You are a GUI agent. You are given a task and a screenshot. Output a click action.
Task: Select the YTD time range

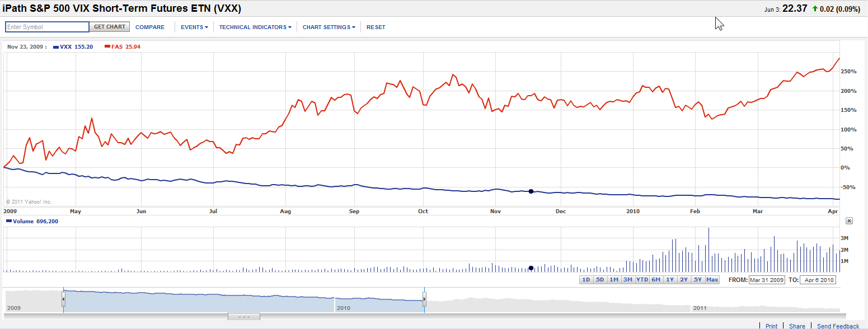[642, 279]
